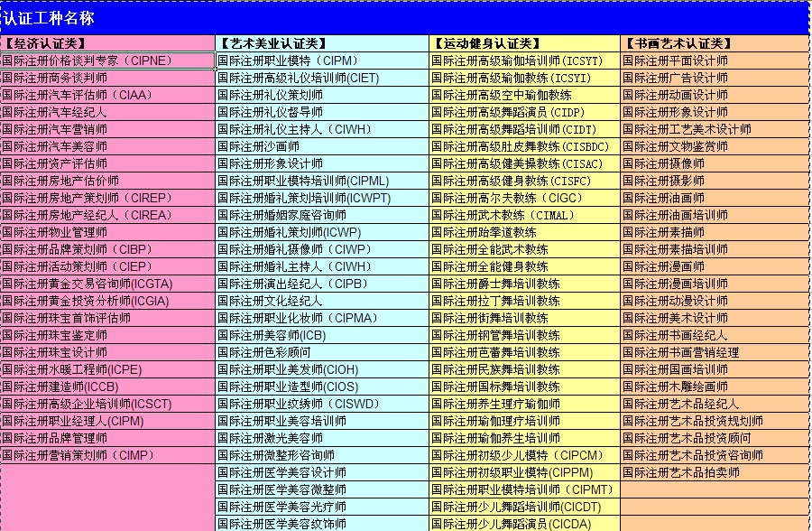Select the 【艺术美业认证类】 column header cell
The image size is (812, 531).
[322, 43]
